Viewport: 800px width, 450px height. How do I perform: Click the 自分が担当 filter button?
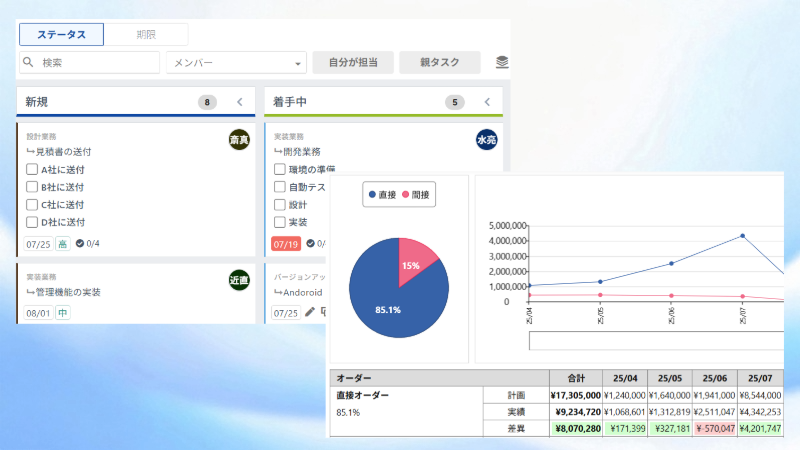tap(353, 63)
